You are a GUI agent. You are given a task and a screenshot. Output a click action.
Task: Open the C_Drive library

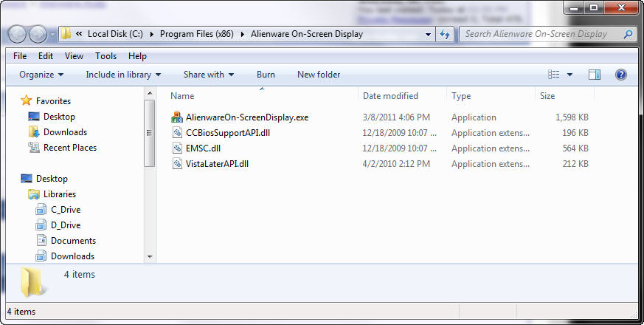coord(66,210)
